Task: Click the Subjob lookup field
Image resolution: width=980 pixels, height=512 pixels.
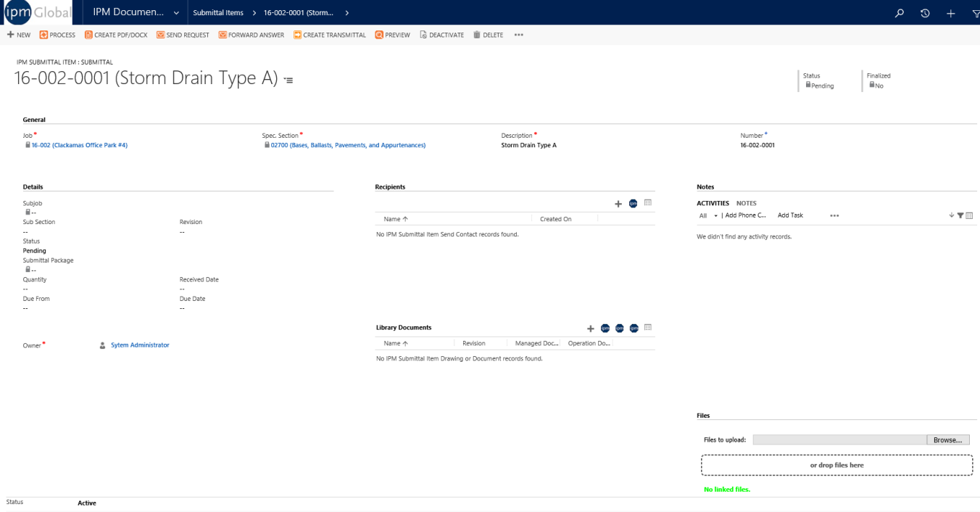Action: pos(30,212)
